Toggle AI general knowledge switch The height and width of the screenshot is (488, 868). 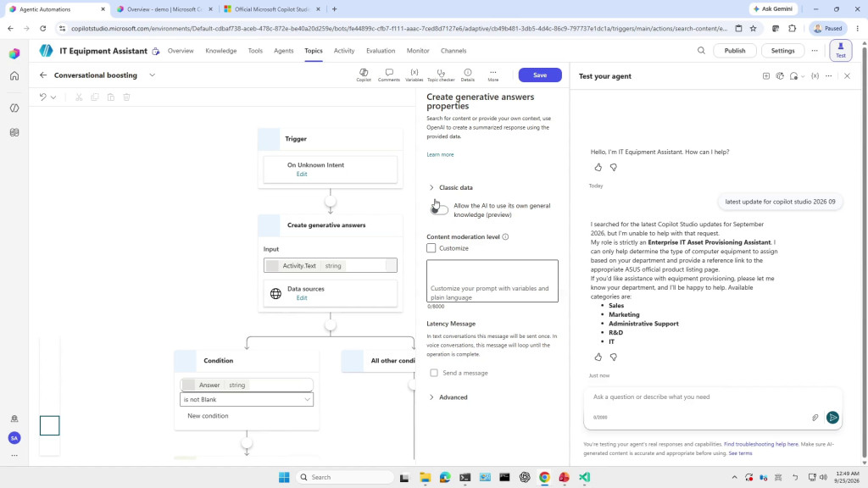click(439, 208)
